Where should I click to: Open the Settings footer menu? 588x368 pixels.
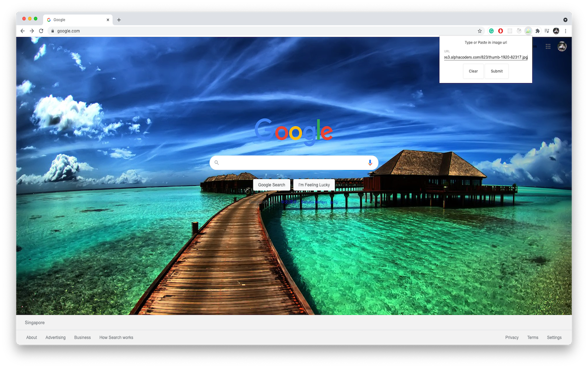(554, 338)
